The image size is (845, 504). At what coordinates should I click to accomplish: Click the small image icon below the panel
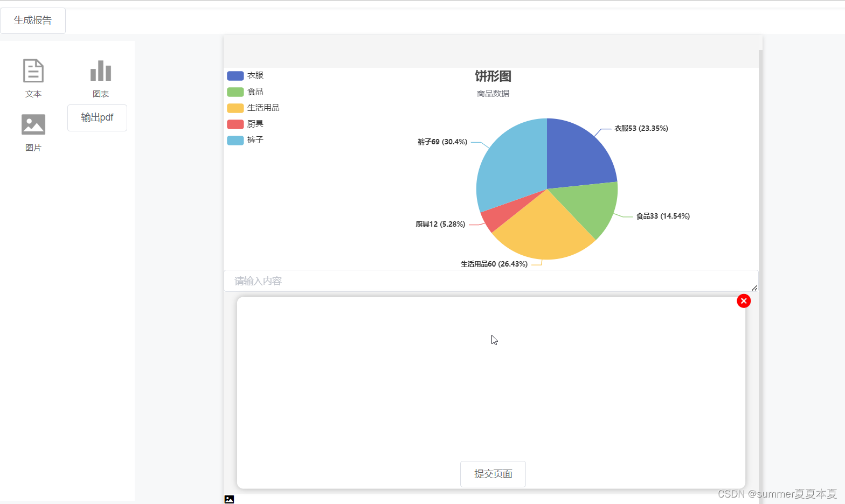click(x=229, y=499)
